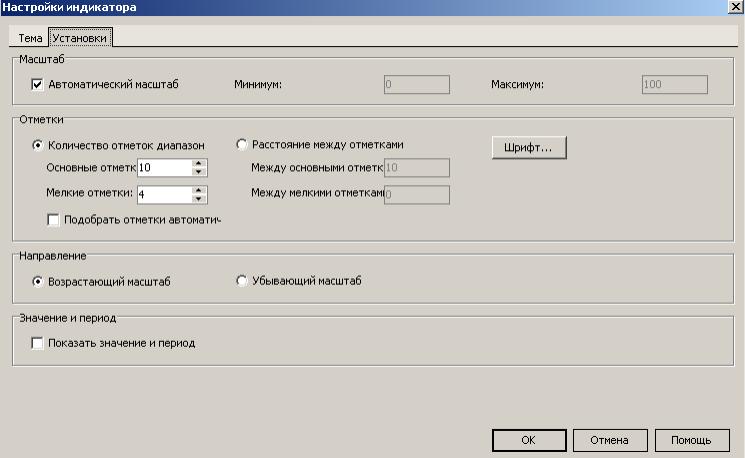
Task: Select Расстояние между отметками radio button
Action: (x=241, y=144)
